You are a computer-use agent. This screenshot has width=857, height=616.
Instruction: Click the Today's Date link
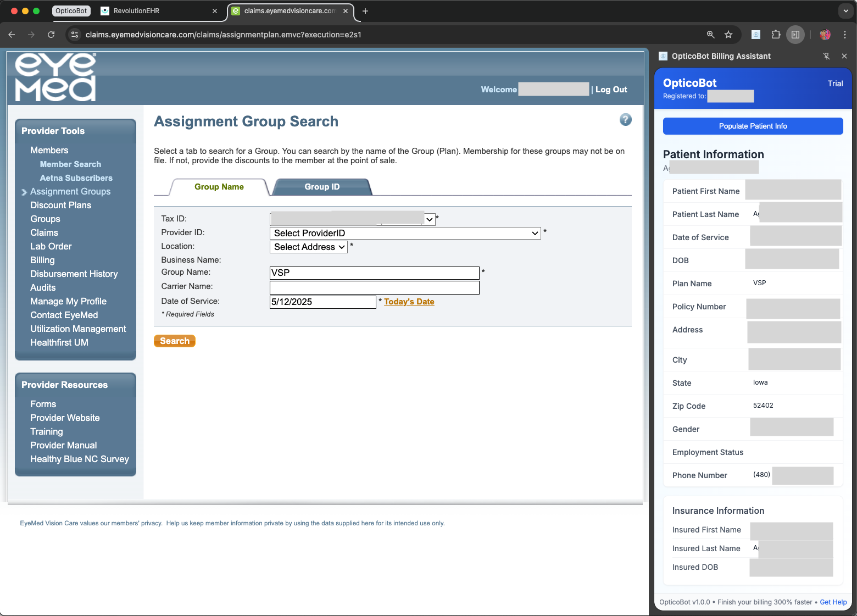409,301
